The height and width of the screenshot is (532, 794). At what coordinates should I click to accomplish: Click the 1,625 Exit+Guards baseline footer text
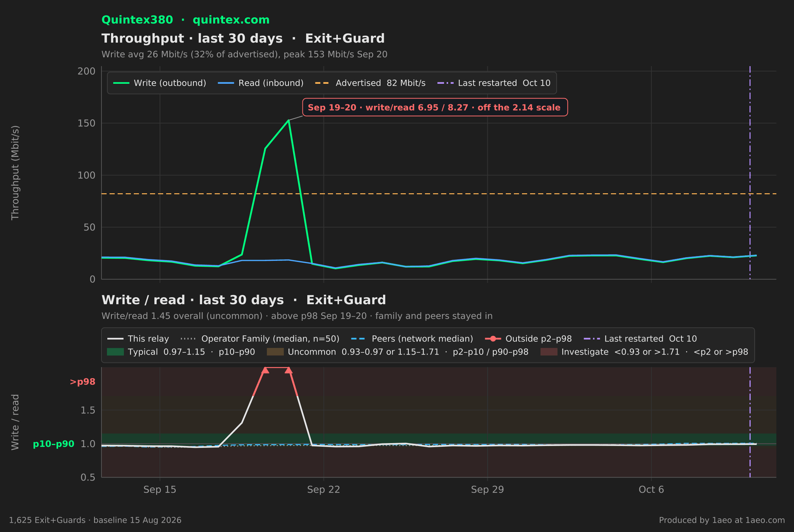tap(95, 520)
